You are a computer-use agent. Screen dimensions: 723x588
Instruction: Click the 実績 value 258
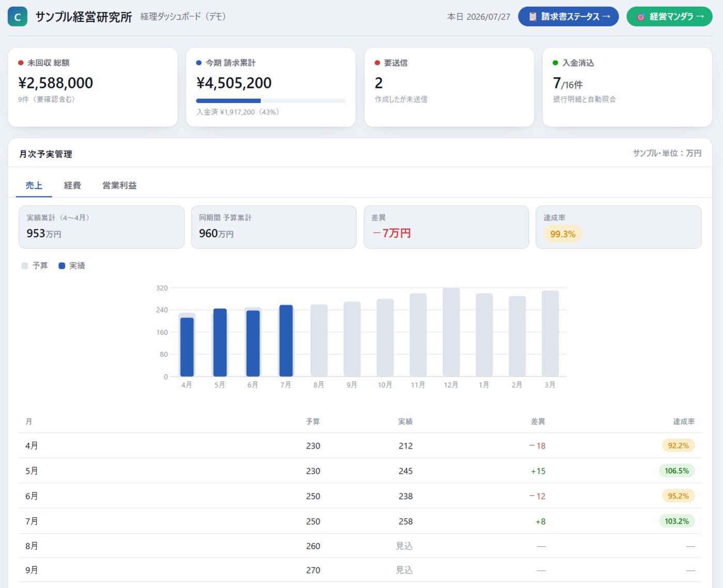point(406,522)
